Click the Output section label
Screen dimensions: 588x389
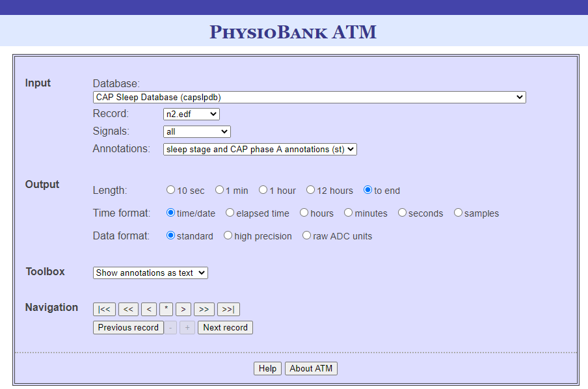pyautogui.click(x=42, y=184)
